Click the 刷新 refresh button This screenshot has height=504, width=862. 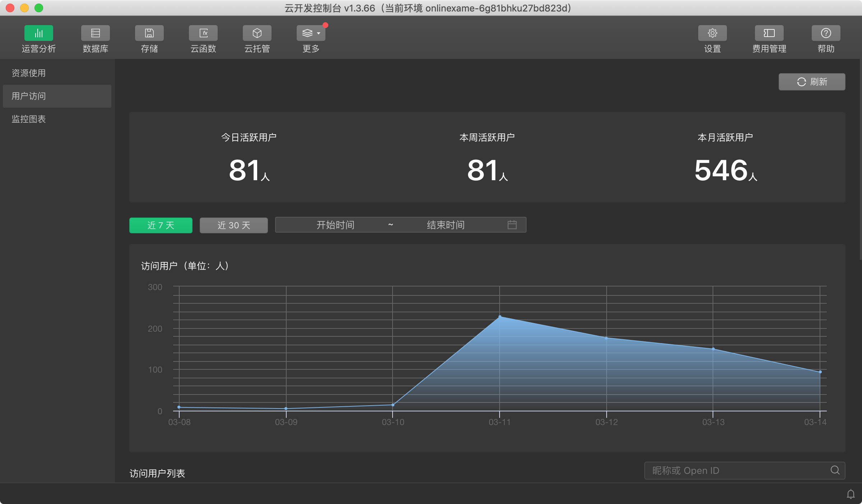pos(812,82)
